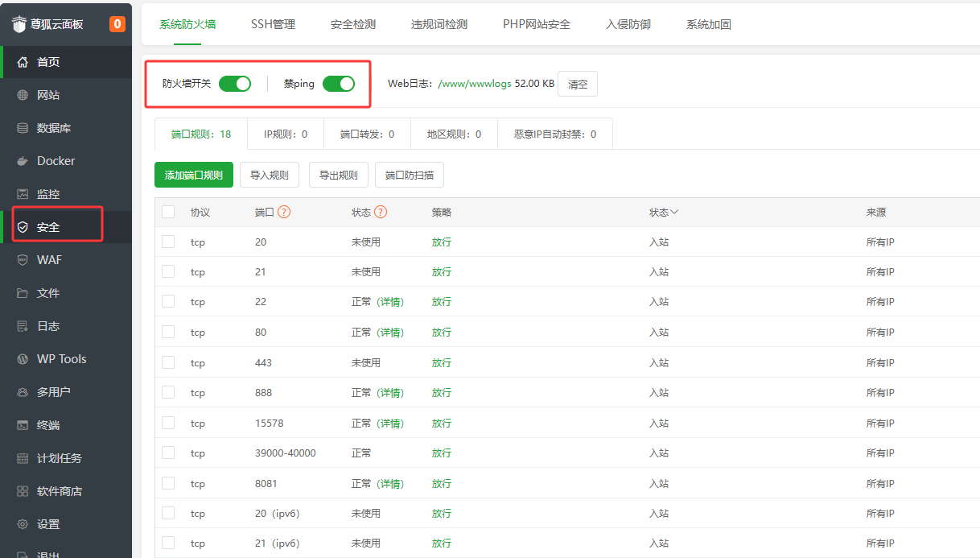Click the WP Tools WordPress icon

tap(23, 359)
